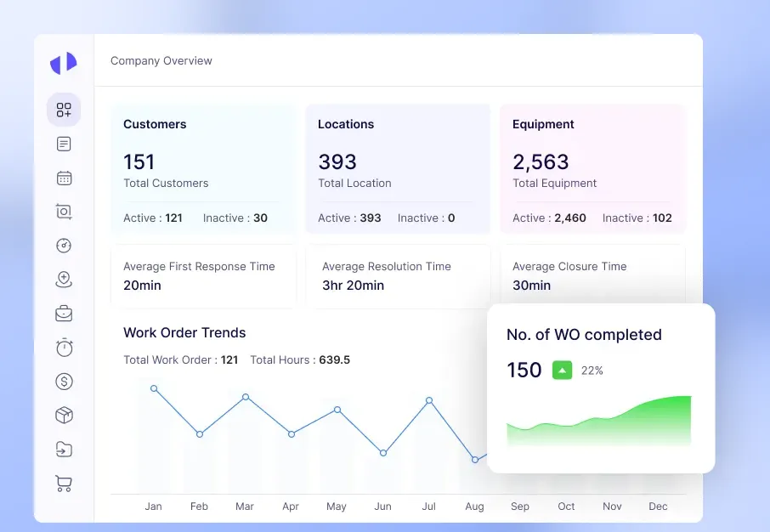Select the crop-frame asset icon in sidebar

tap(64, 212)
